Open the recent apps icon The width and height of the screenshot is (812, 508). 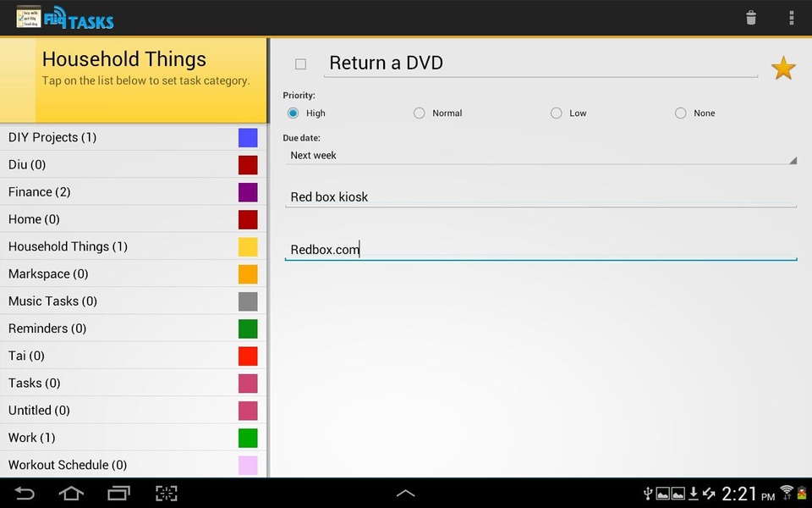pyautogui.click(x=118, y=493)
